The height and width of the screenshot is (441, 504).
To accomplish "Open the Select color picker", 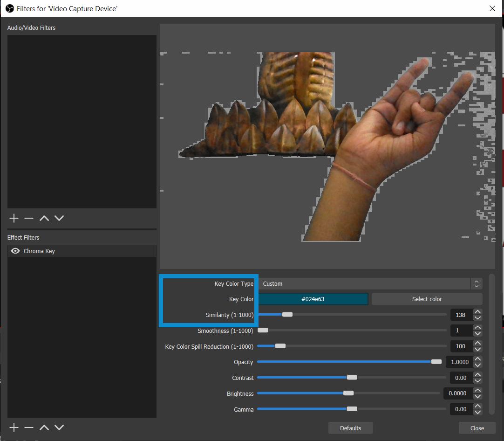I will pyautogui.click(x=426, y=299).
